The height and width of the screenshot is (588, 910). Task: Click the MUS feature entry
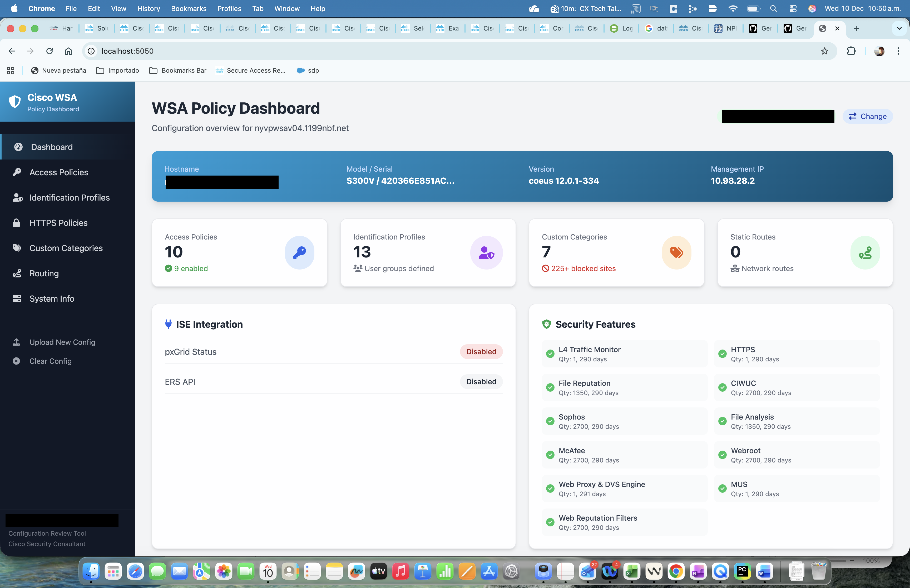click(x=797, y=489)
